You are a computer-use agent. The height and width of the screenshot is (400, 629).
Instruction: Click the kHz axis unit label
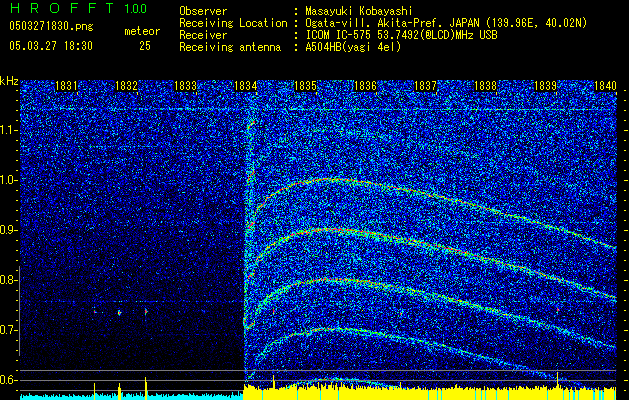[x=9, y=81]
